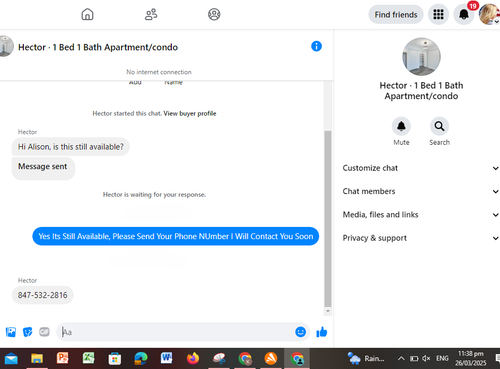Launch Microsoft Edge from the taskbar
Image resolution: width=500 pixels, height=369 pixels.
tap(141, 359)
